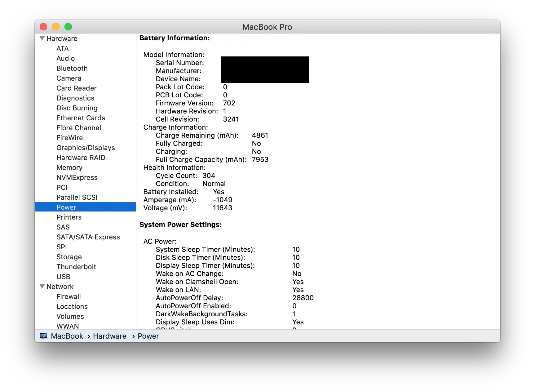The height and width of the screenshot is (392, 535).
Task: Show Diagnostics information
Action: [75, 98]
